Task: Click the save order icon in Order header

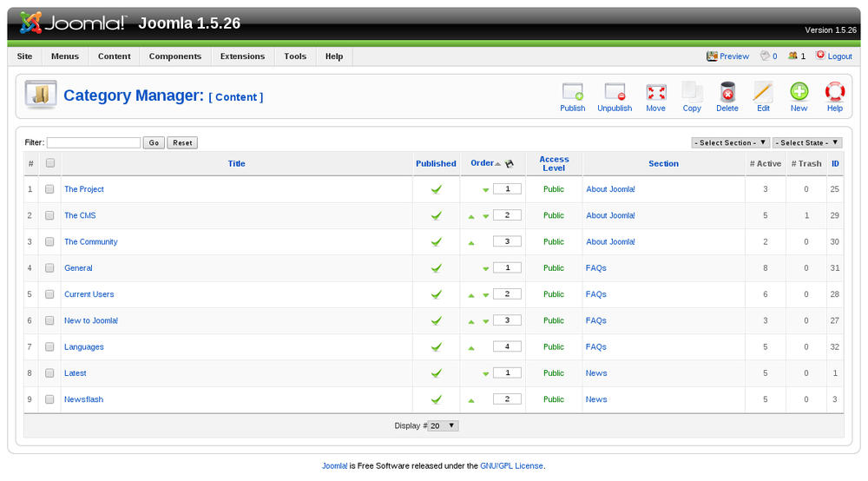Action: (x=510, y=163)
